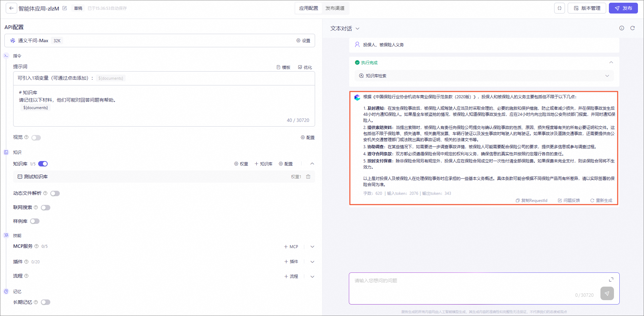Click the send message arrow icon
Screen dimensions: 644x316
pyautogui.click(x=607, y=293)
